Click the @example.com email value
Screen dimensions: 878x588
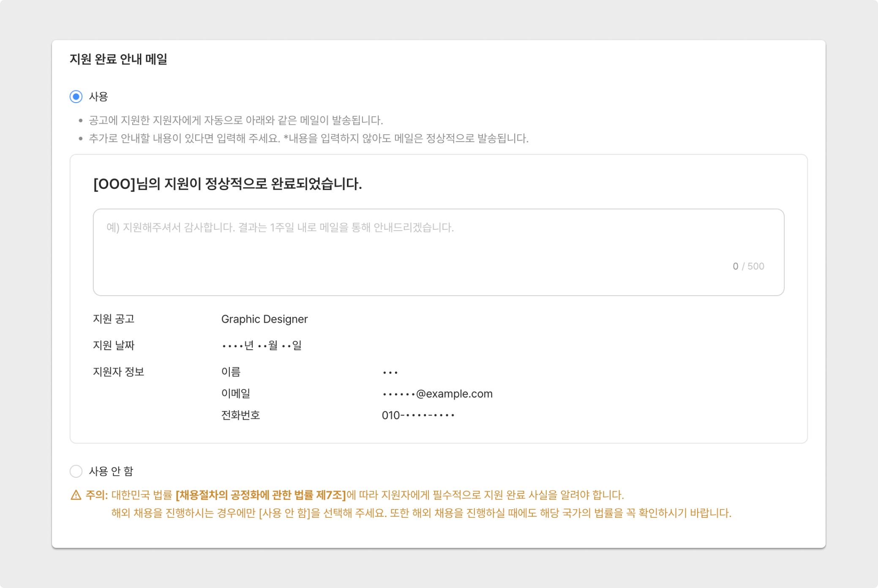point(438,394)
